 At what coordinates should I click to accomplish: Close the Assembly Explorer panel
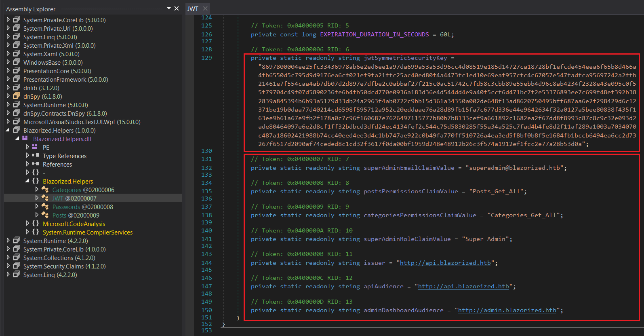click(177, 8)
